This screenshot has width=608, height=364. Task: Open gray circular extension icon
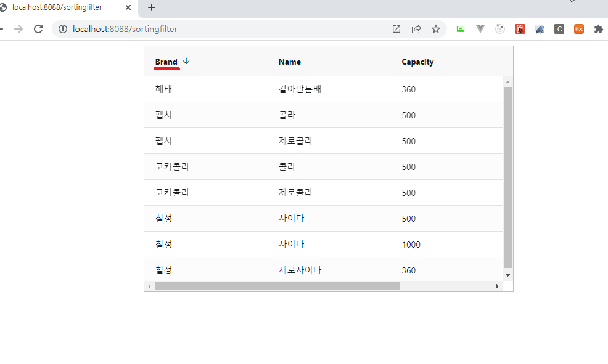click(500, 29)
